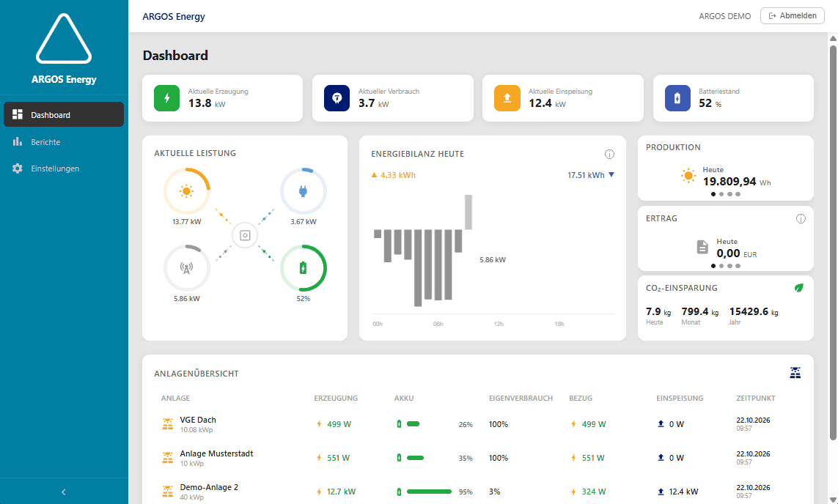
Task: Open the info icon in the Ertrag card
Action: (x=801, y=218)
